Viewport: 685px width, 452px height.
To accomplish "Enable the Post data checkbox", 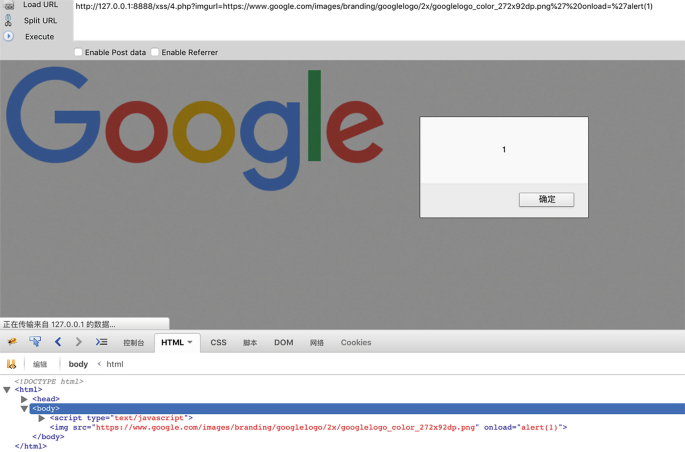I will [78, 52].
